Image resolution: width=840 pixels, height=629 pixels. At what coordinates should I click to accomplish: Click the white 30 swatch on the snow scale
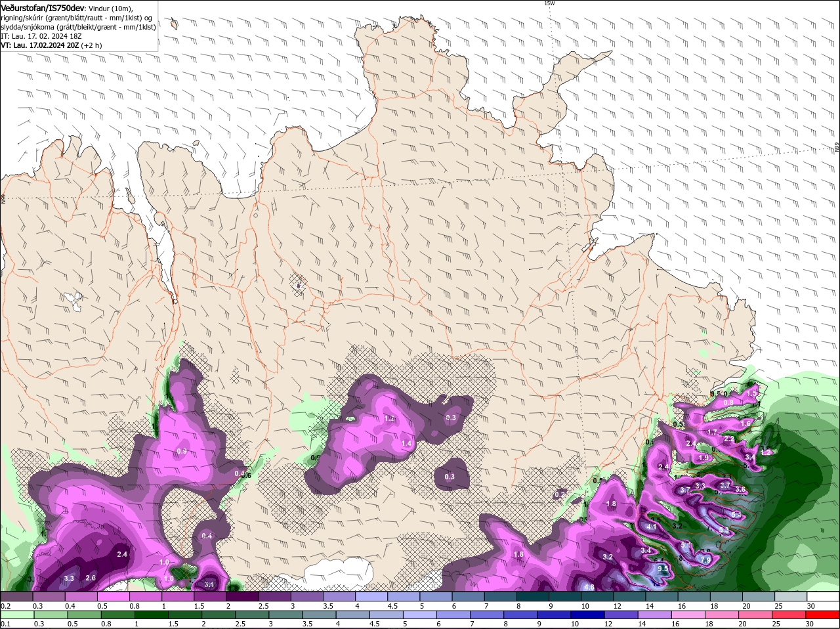coord(823,596)
